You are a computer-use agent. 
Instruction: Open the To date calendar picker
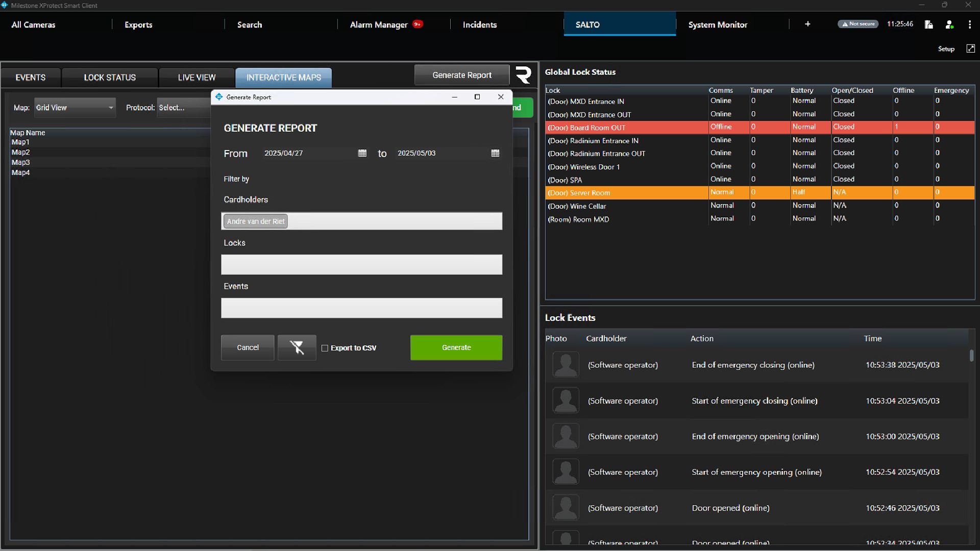495,153
